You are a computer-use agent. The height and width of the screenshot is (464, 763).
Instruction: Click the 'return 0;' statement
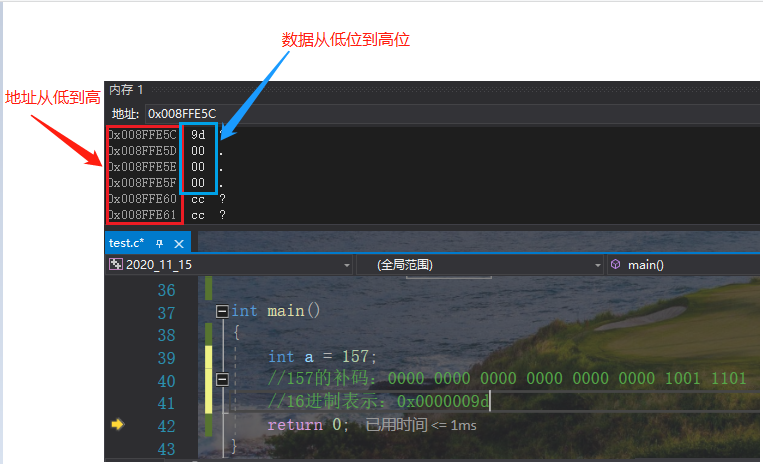(x=308, y=425)
